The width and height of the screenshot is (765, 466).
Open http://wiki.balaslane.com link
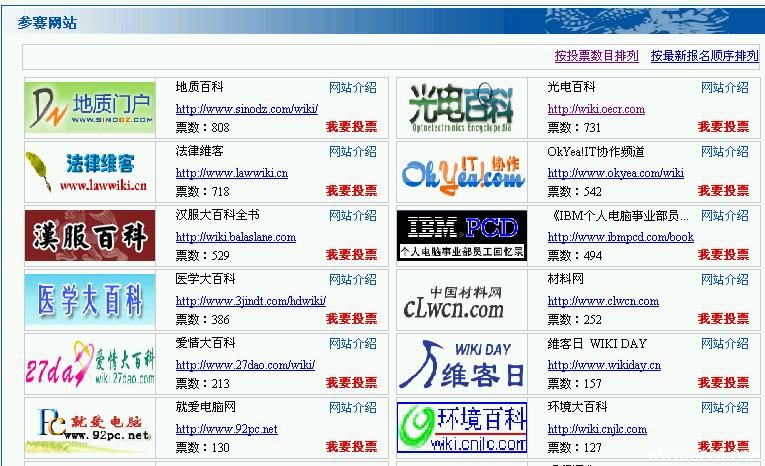coord(236,237)
